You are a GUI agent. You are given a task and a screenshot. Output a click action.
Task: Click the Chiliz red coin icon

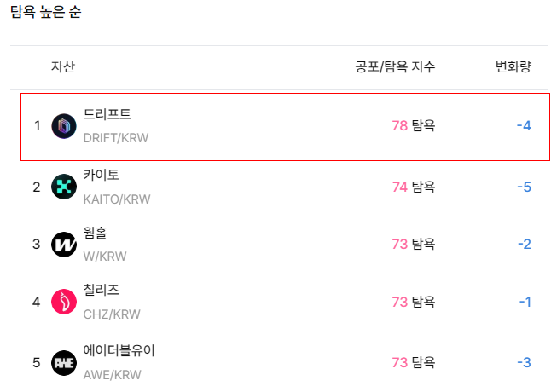pyautogui.click(x=64, y=302)
